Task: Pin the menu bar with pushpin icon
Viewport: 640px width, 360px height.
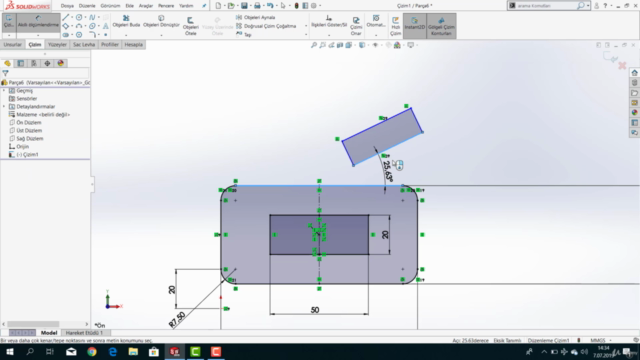Action: (204, 6)
